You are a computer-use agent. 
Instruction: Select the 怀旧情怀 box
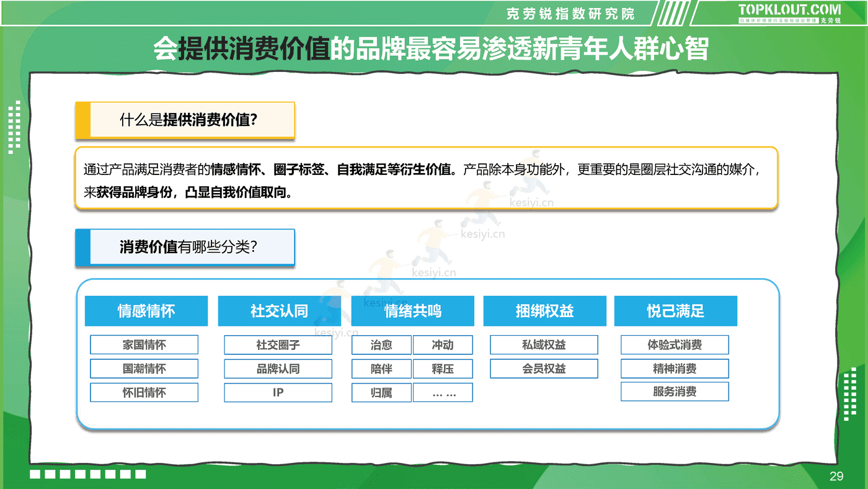[144, 392]
